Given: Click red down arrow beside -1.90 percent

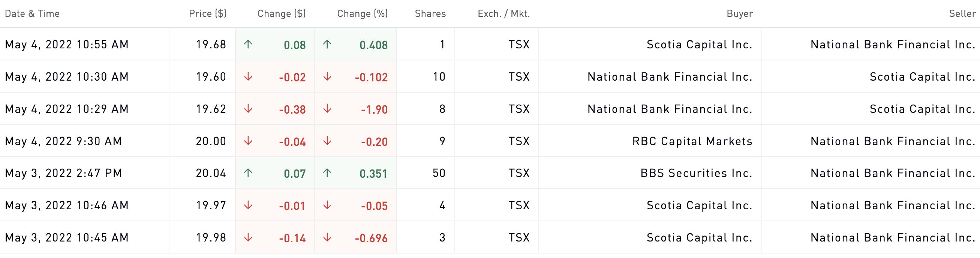Looking at the screenshot, I should [x=327, y=109].
